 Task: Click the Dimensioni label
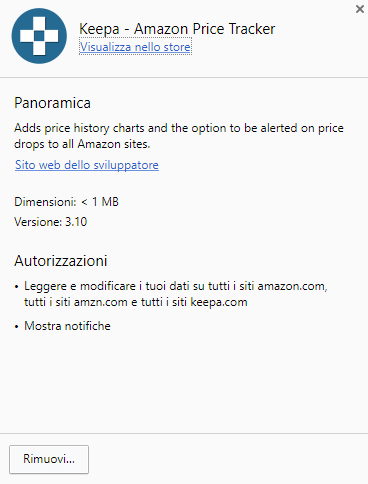pos(45,202)
